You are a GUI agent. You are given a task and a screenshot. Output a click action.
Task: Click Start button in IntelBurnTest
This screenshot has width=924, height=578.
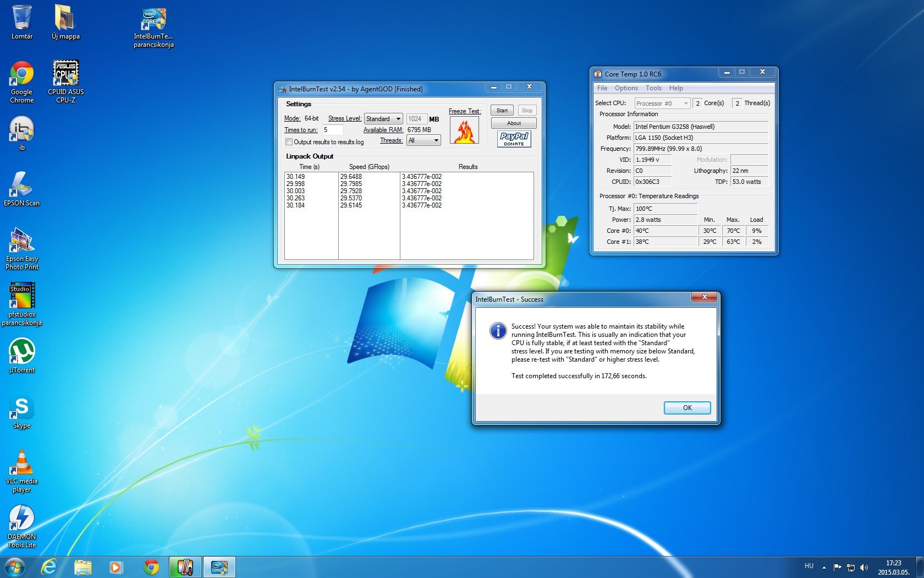coord(502,111)
